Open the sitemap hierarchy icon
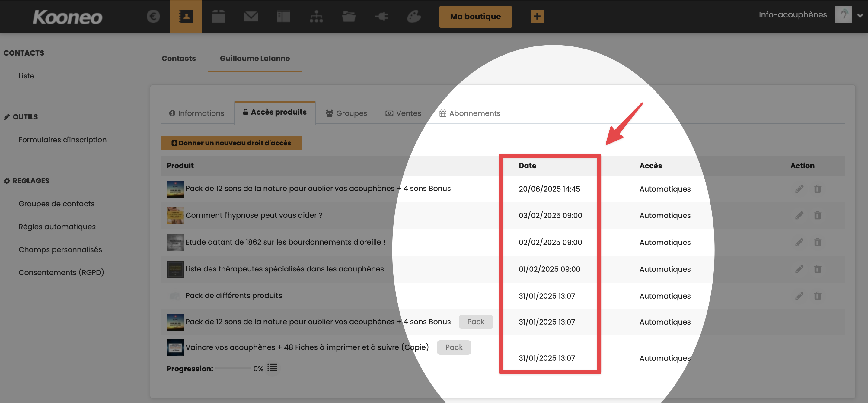The image size is (868, 403). 316,16
